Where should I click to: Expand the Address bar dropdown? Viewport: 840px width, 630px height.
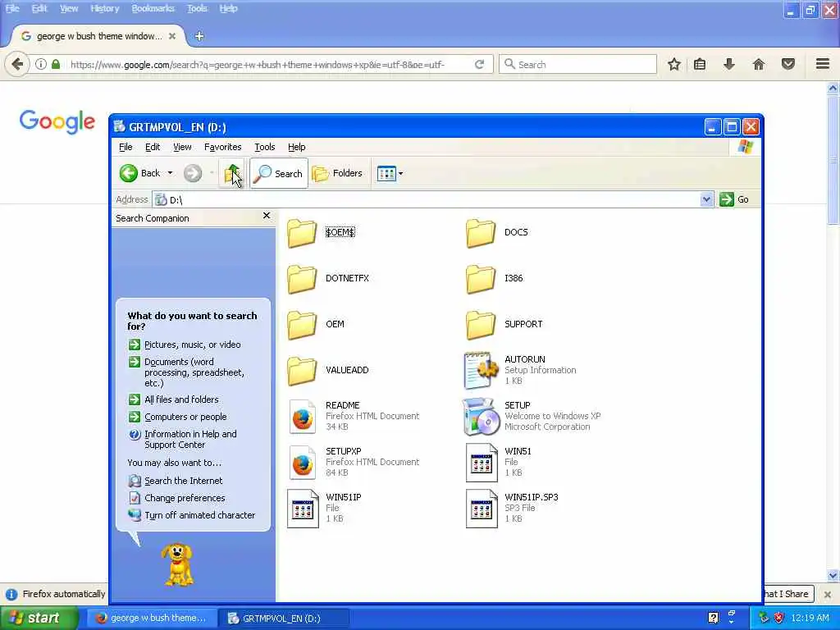706,199
